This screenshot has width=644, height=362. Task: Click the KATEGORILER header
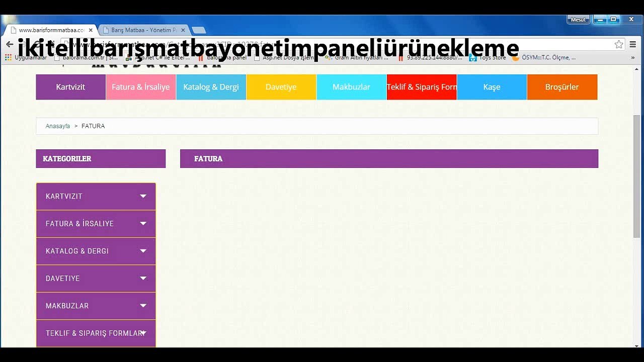(x=101, y=159)
